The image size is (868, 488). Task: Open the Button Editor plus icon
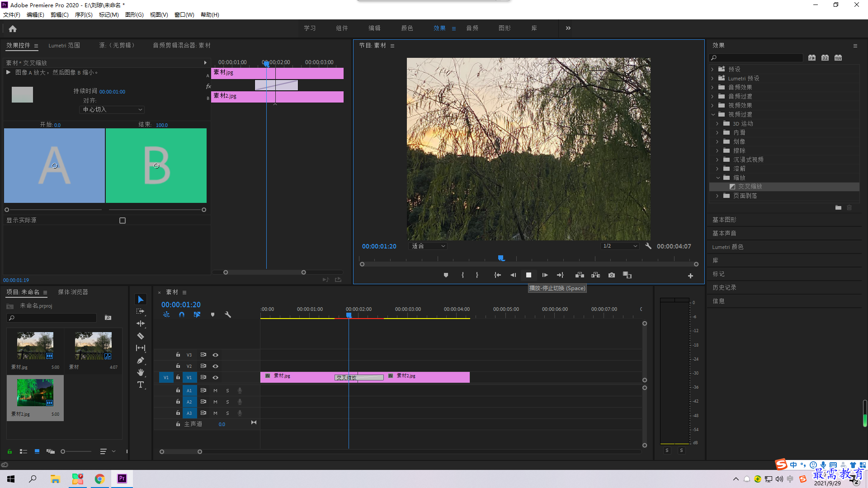pyautogui.click(x=690, y=276)
